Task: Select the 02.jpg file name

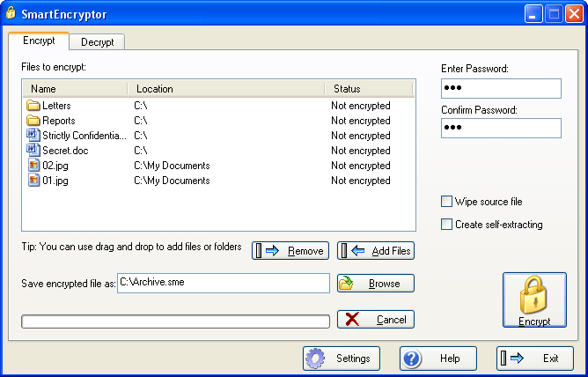Action: [x=55, y=166]
